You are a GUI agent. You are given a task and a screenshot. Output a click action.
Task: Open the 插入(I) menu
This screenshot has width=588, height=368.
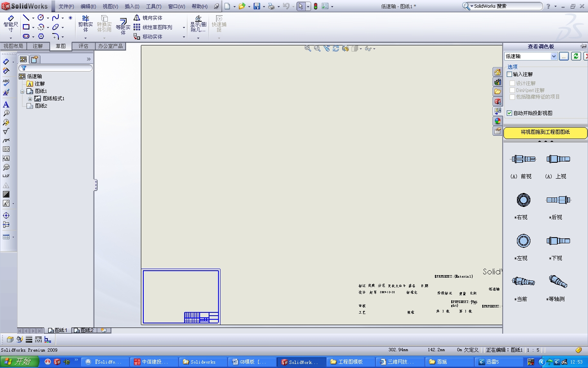[x=131, y=6]
